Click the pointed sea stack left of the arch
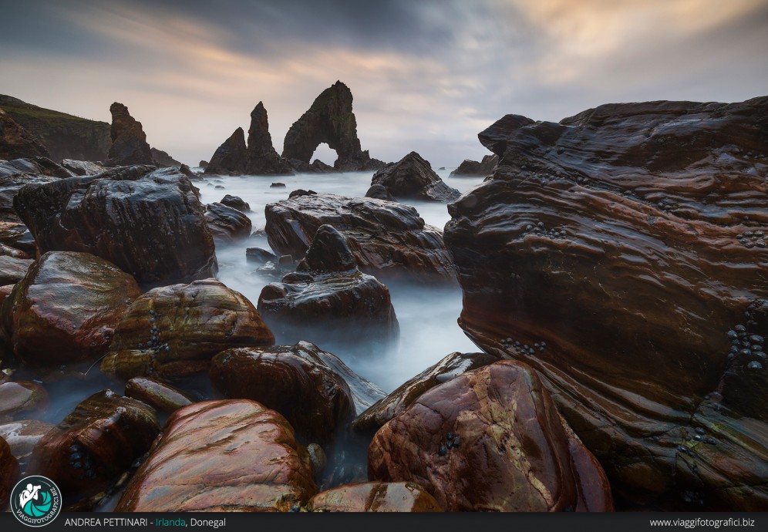The width and height of the screenshot is (768, 532). click(259, 139)
